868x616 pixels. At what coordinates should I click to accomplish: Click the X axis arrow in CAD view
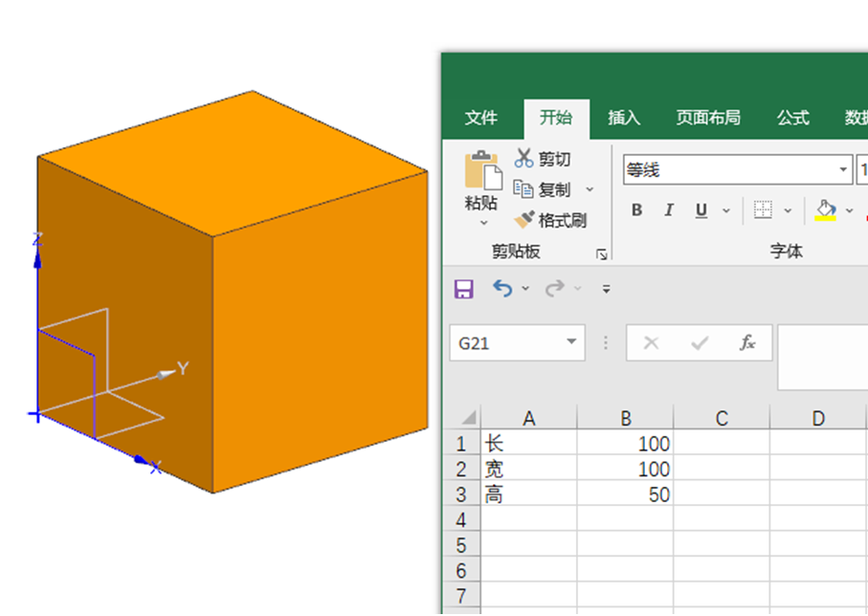143,460
